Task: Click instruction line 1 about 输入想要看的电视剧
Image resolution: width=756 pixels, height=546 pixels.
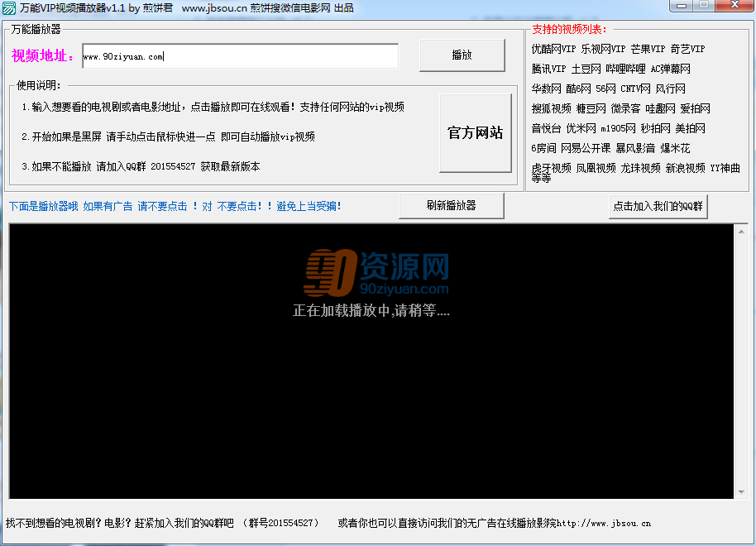Action: 213,107
